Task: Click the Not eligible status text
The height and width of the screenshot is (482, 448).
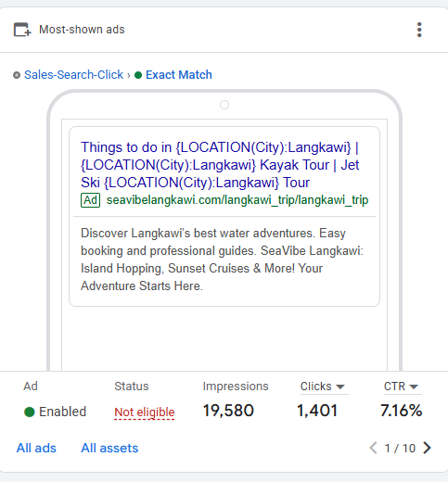Action: click(145, 412)
